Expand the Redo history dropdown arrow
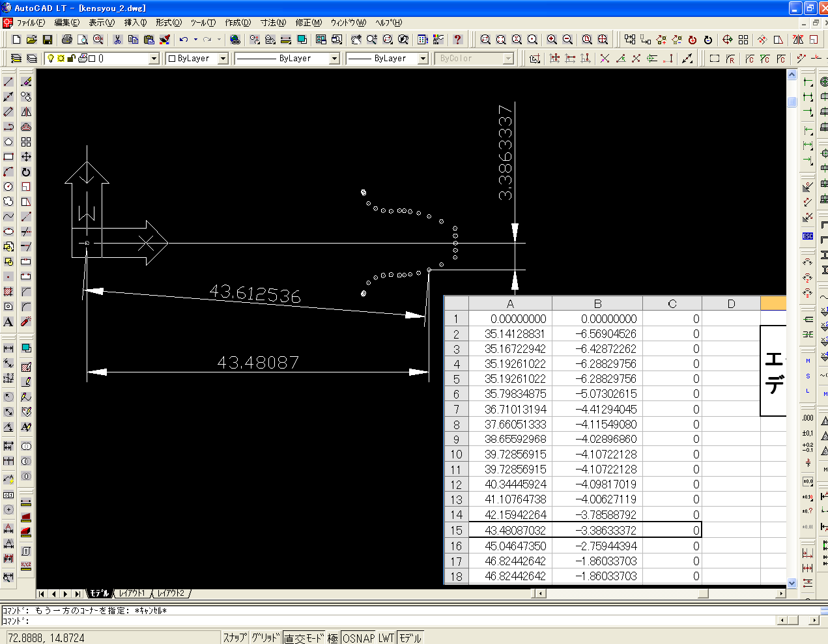Screen dimensions: 828x644 pos(220,40)
